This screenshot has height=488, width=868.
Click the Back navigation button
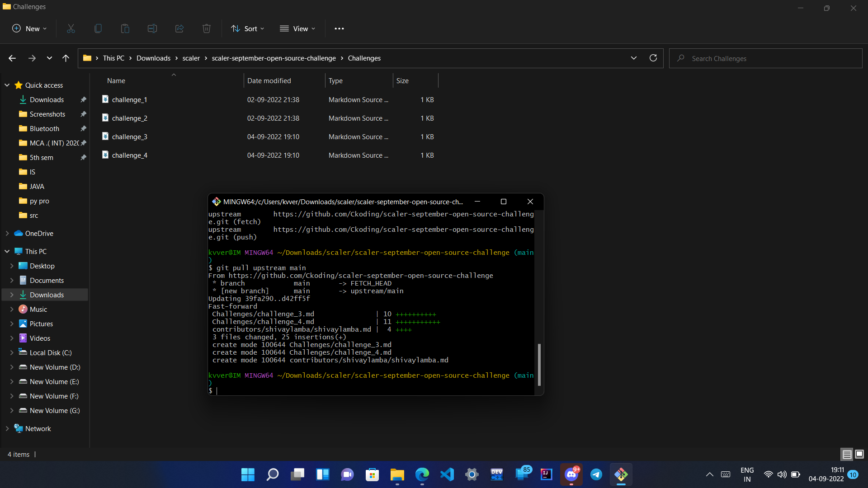coord(12,58)
